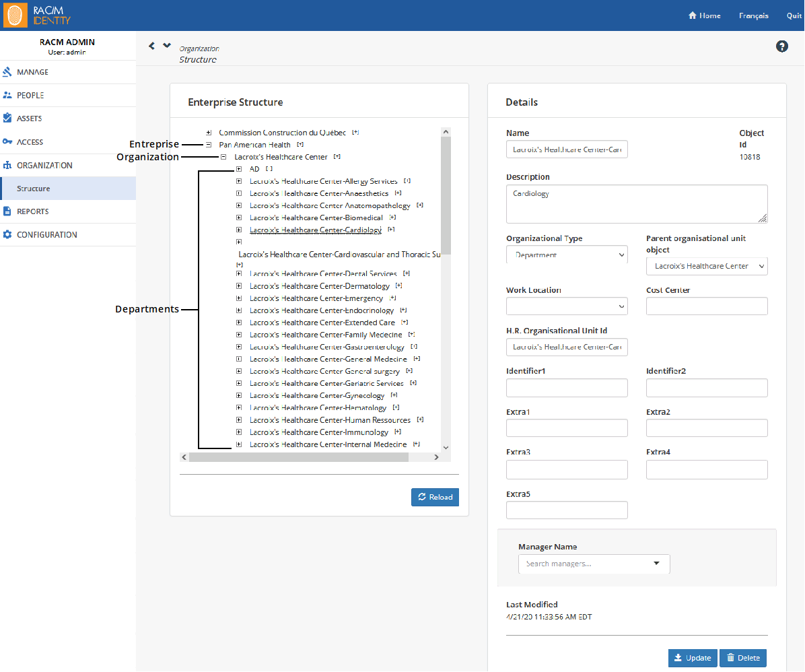Click into the Name field
Screen dimensions: 805x672
pos(567,149)
